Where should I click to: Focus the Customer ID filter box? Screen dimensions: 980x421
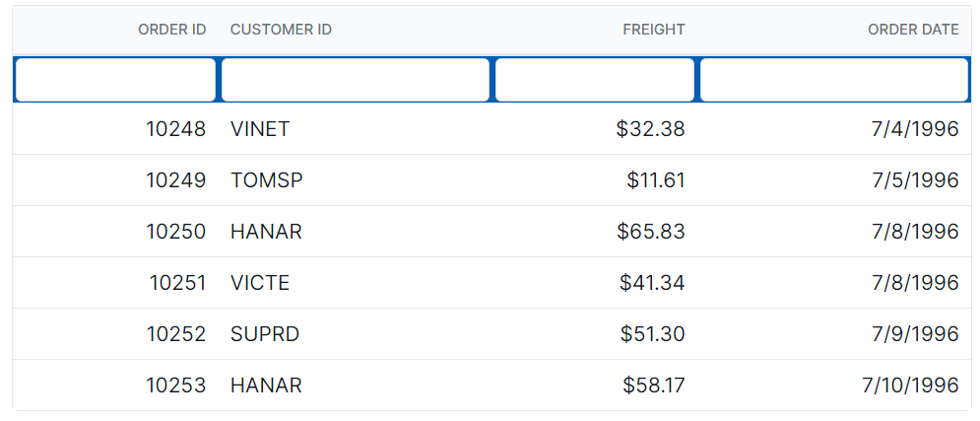click(356, 80)
